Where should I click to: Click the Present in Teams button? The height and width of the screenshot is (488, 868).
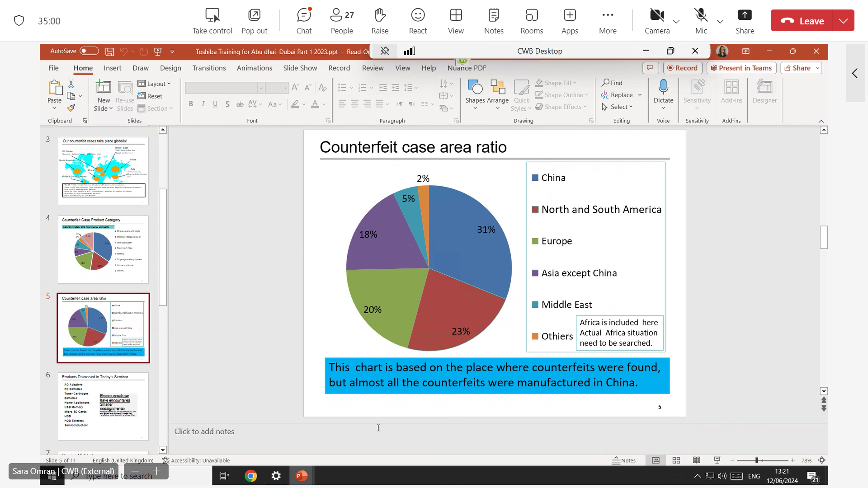[x=741, y=68]
